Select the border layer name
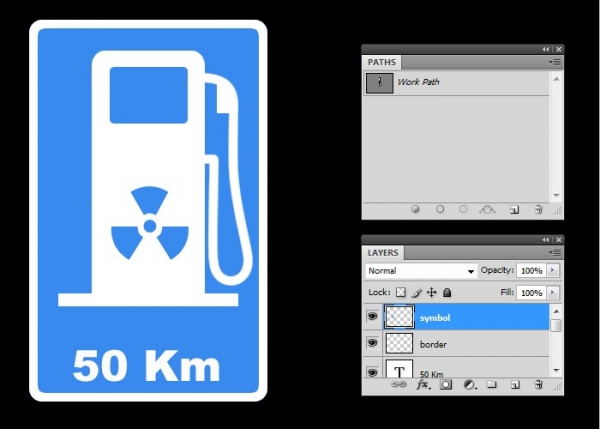600x429 pixels. coord(433,344)
